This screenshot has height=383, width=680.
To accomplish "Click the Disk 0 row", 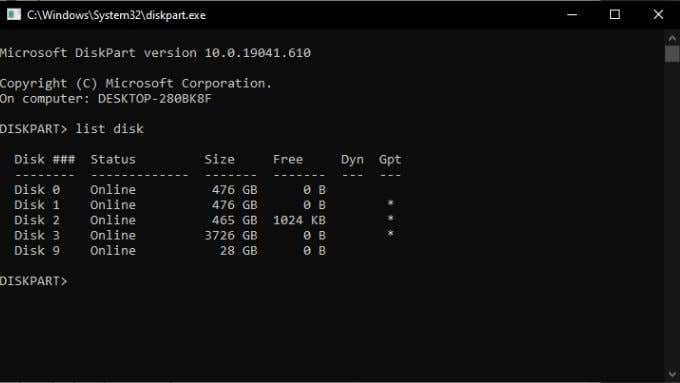I will pyautogui.click(x=170, y=190).
